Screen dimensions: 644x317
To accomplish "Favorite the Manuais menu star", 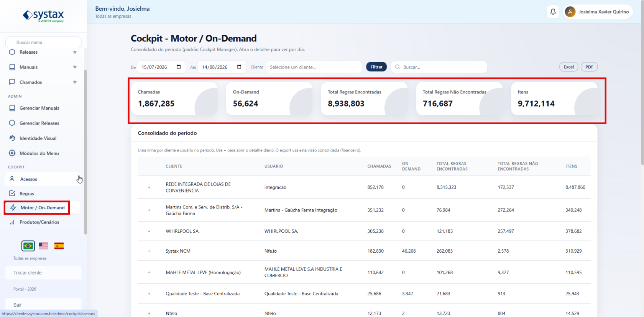I will (75, 67).
